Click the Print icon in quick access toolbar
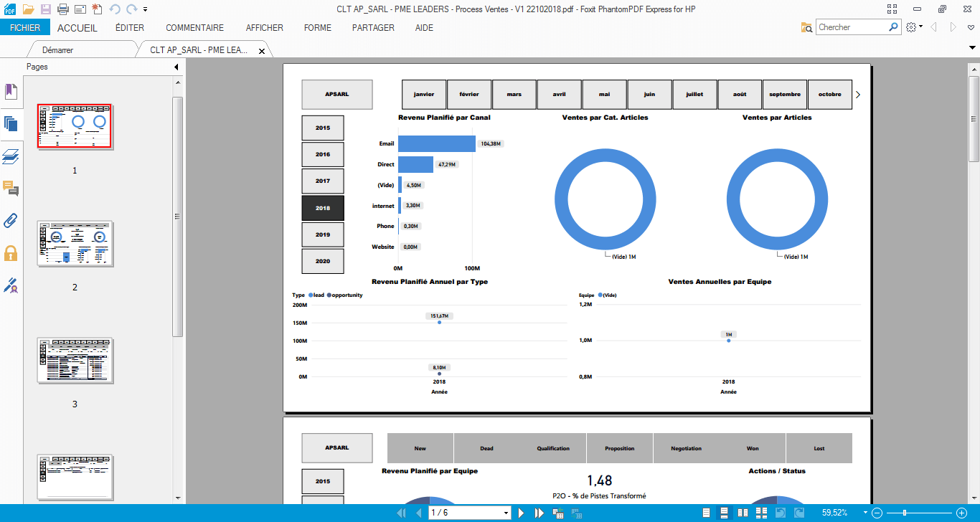This screenshot has height=522, width=980. tap(62, 9)
